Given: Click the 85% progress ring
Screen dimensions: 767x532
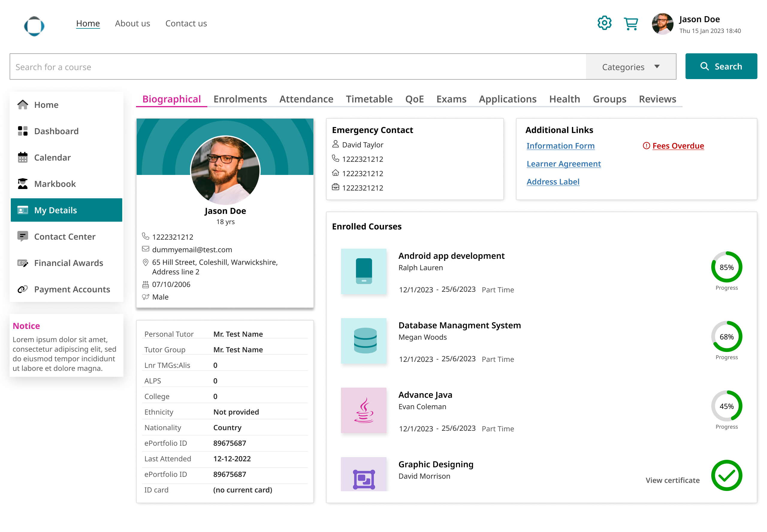Looking at the screenshot, I should [x=726, y=267].
